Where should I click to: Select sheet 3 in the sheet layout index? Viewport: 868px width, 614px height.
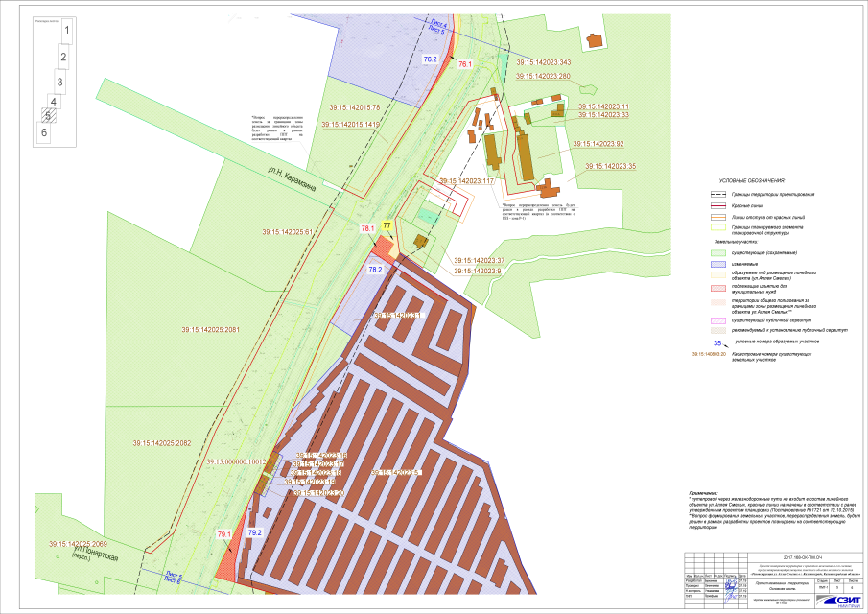(60, 81)
